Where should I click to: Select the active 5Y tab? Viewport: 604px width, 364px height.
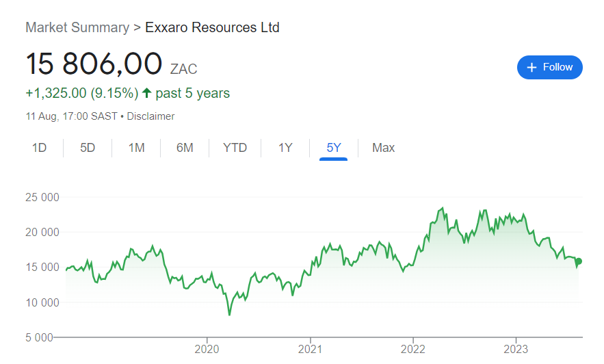point(333,148)
